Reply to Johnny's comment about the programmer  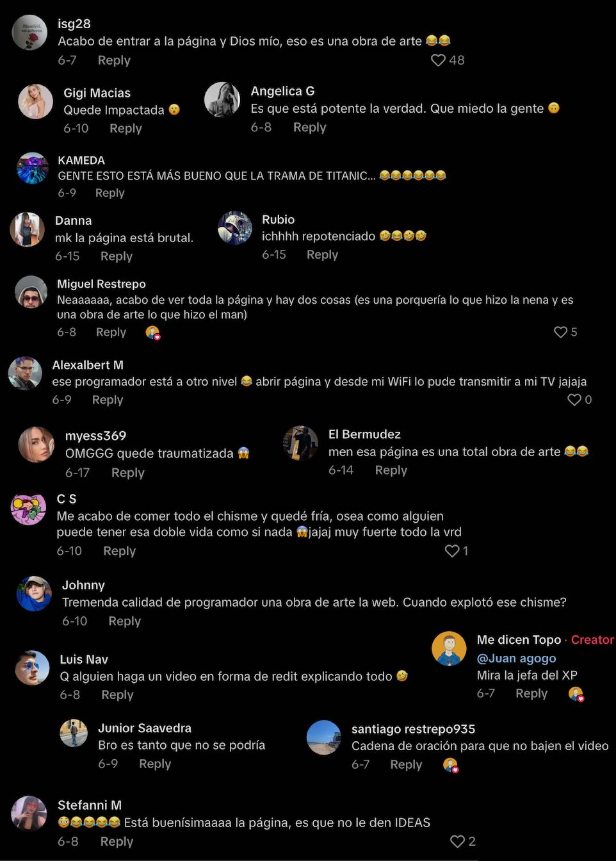click(x=124, y=621)
